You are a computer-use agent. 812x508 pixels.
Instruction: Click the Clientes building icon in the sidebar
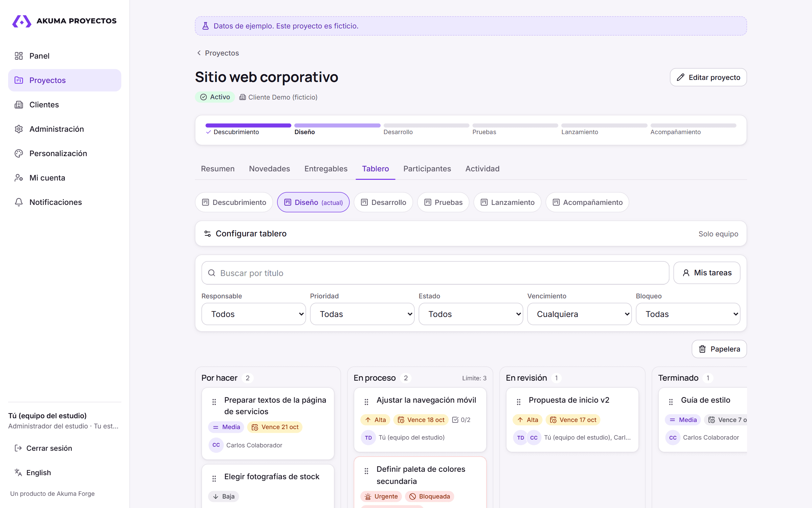click(19, 105)
